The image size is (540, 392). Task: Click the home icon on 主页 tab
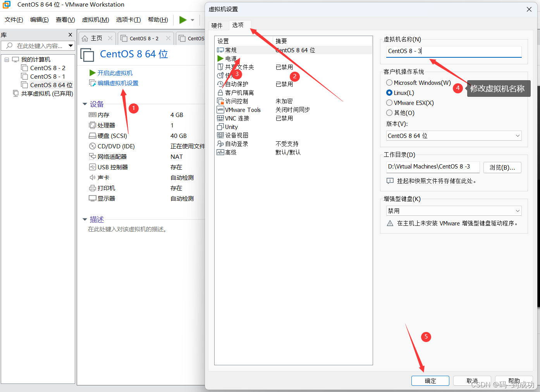tap(85, 38)
